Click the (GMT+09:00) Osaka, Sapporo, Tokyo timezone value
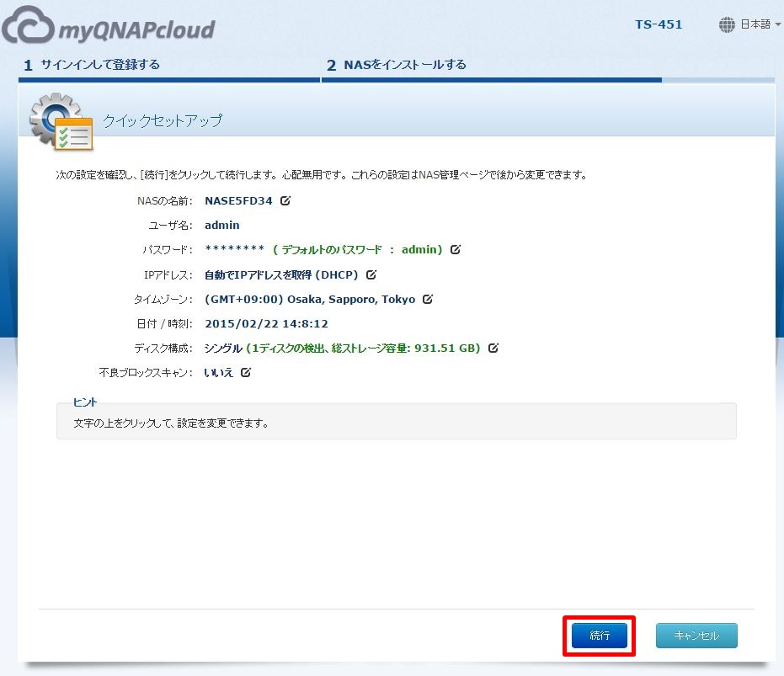Screen dimensions: 784x676 [x=310, y=299]
